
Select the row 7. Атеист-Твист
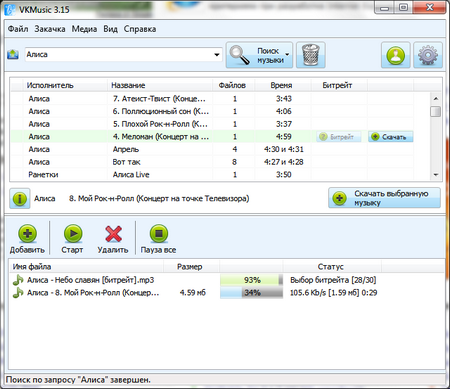(212, 99)
